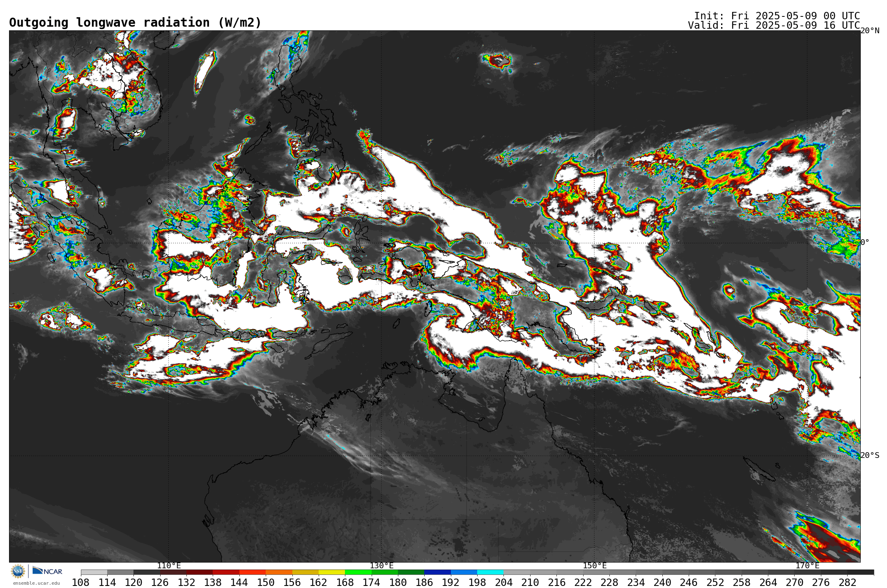The width and height of the screenshot is (887, 588).
Task: Click the 20°N latitude label
Action: tap(870, 31)
